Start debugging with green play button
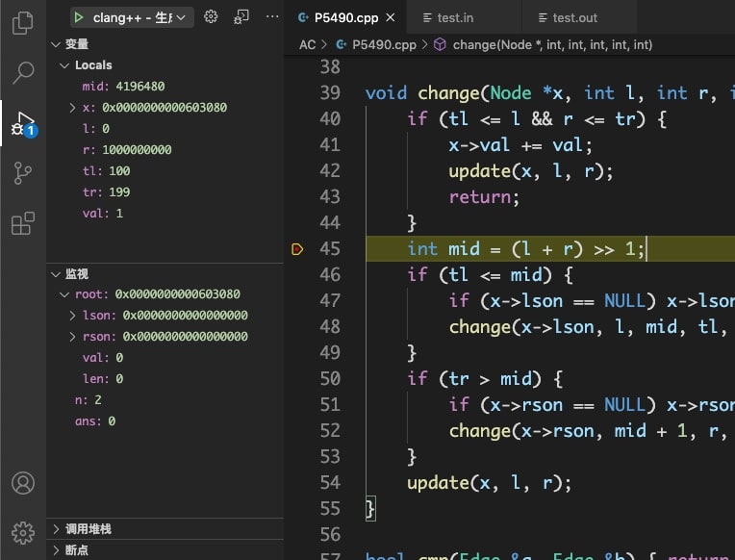Screen dimensions: 735x560 pos(80,17)
